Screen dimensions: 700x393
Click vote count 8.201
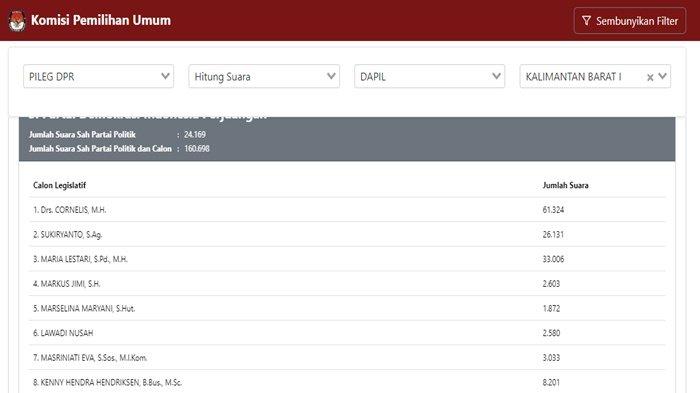point(551,382)
